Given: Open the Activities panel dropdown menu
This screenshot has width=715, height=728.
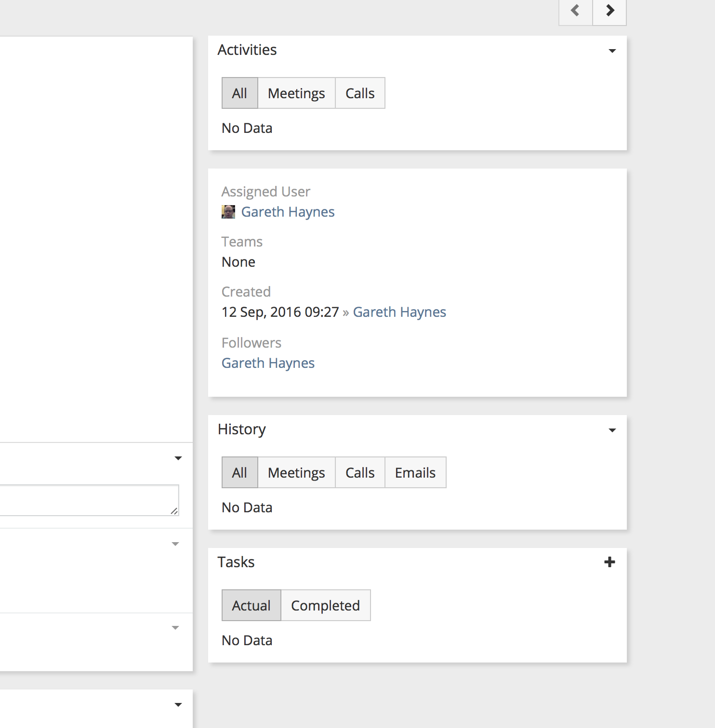Looking at the screenshot, I should point(612,51).
